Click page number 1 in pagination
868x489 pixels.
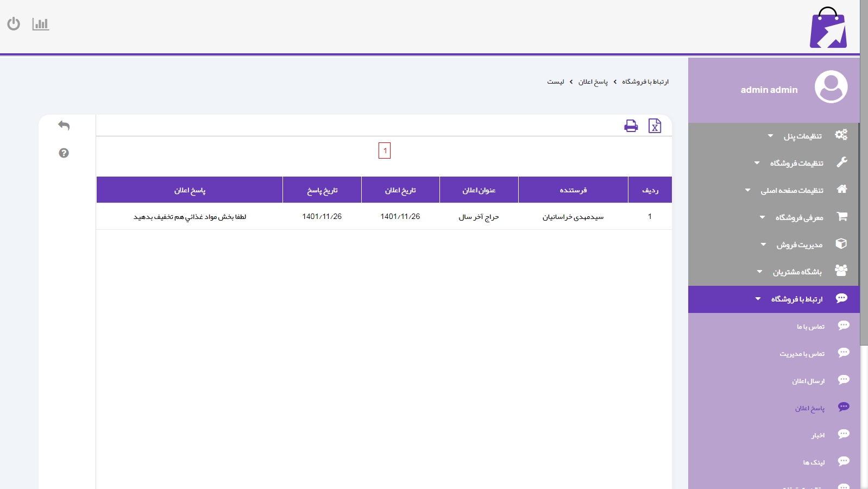[x=385, y=151]
